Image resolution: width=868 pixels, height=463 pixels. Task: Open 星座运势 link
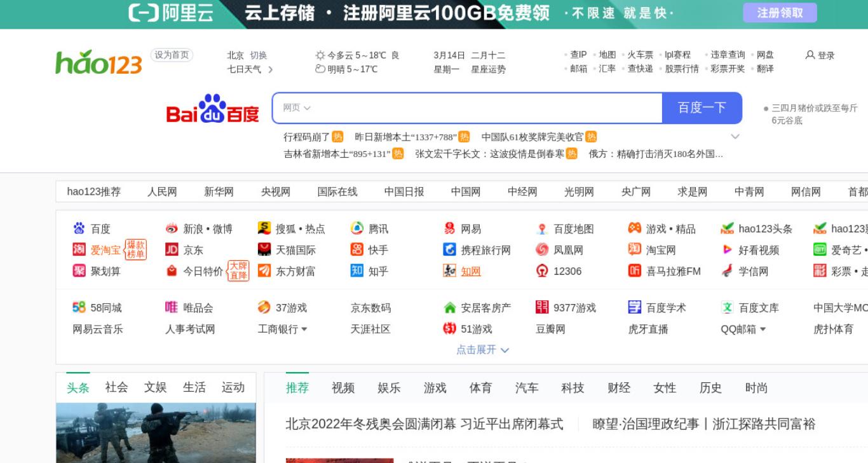[x=489, y=69]
